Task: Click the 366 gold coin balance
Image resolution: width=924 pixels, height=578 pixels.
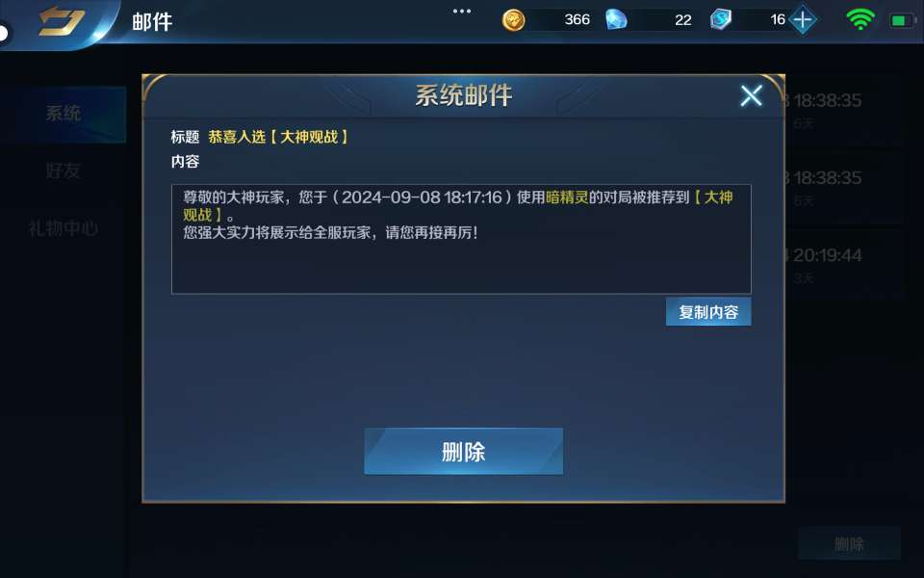Action: tap(577, 19)
